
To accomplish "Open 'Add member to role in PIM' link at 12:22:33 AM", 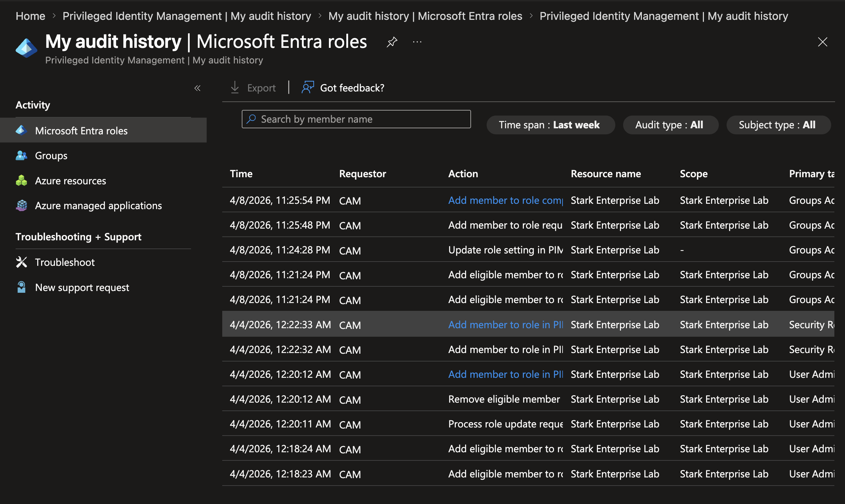I will [505, 325].
